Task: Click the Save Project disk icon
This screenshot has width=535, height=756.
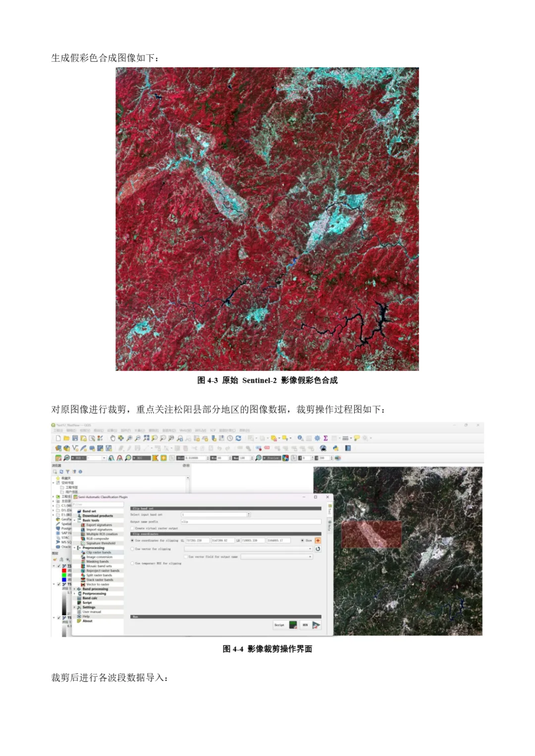Action: [x=75, y=438]
